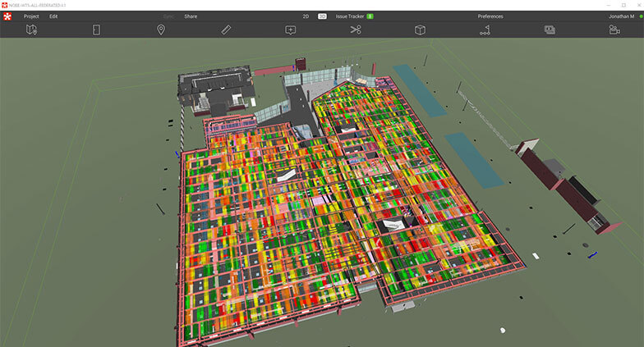Click the grayed Sync button
The height and width of the screenshot is (347, 644).
(x=168, y=16)
